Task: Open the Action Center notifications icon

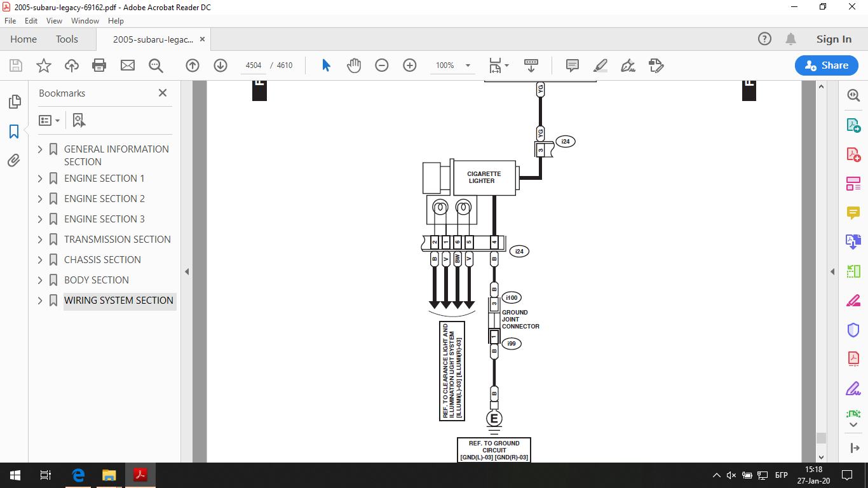Action: (x=846, y=475)
